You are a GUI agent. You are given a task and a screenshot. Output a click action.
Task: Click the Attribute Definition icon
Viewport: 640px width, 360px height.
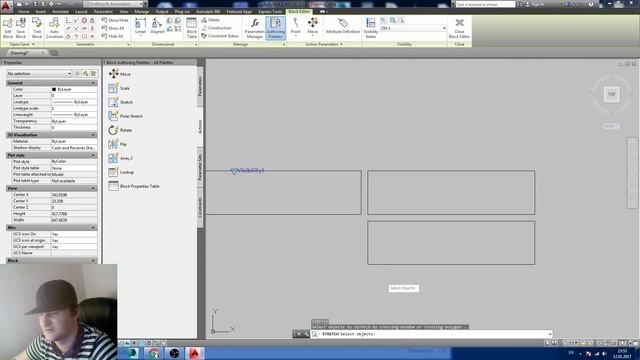click(343, 26)
